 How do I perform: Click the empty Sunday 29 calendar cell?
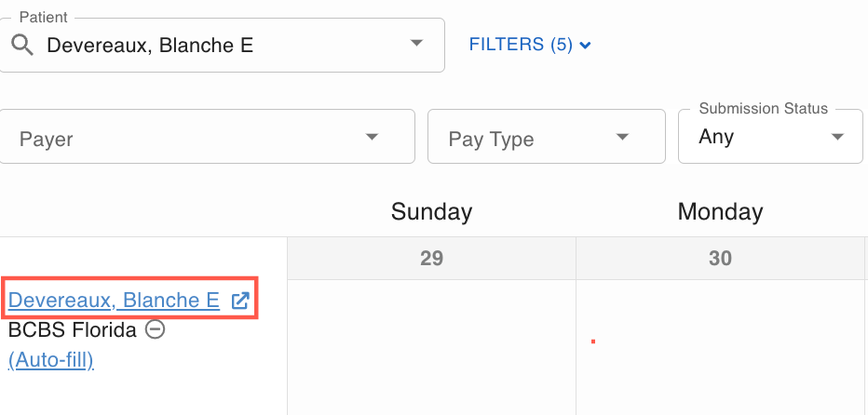(x=432, y=347)
